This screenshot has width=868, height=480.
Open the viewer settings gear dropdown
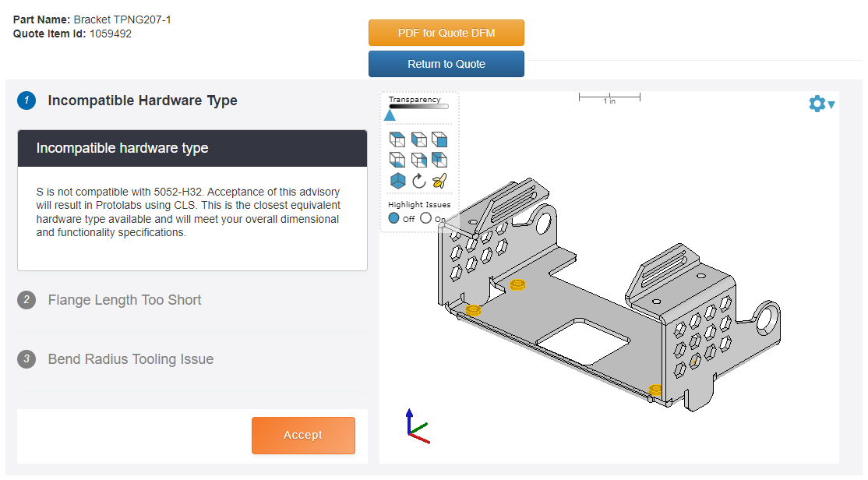tap(820, 104)
